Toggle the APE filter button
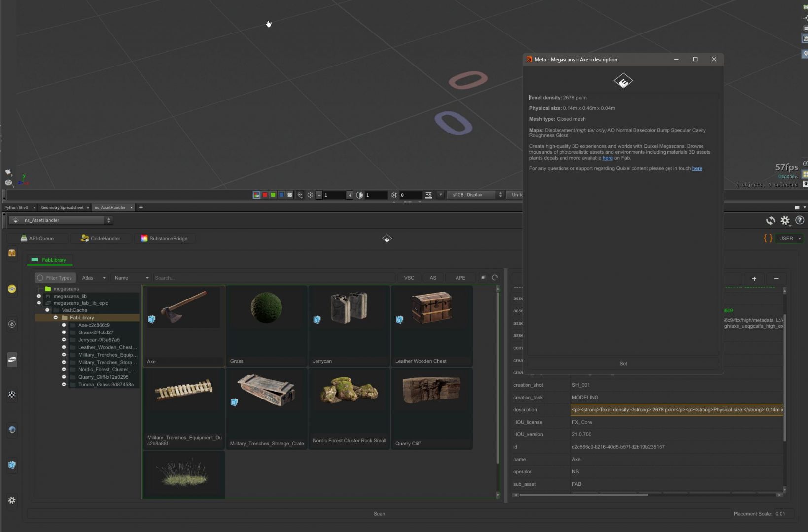Image resolution: width=808 pixels, height=532 pixels. click(x=460, y=278)
